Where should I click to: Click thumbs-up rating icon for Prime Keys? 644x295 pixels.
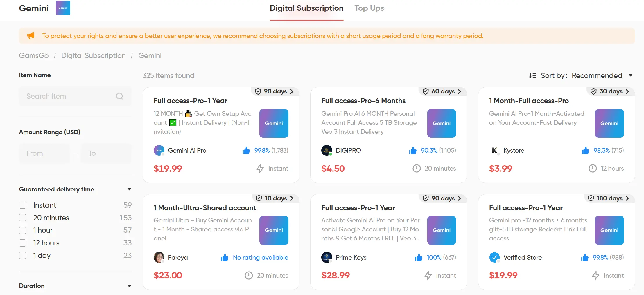419,258
